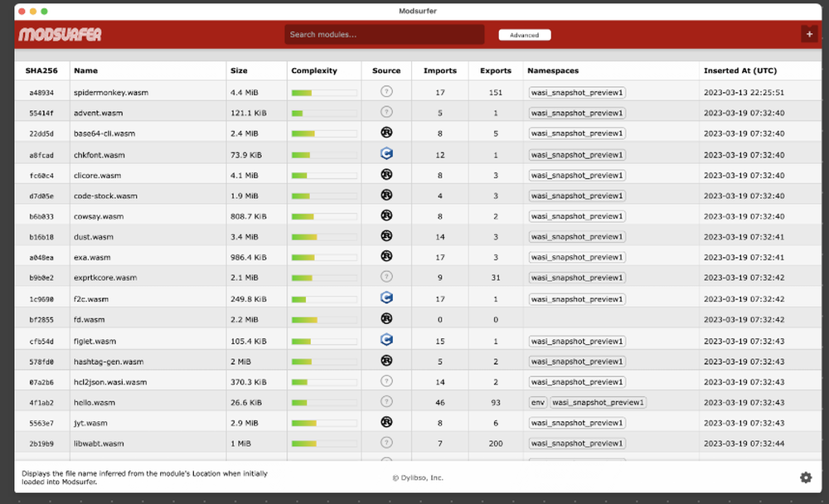Click the unknown source icon for spidermonkey.wasm
Screen dimensions: 829x504
(x=386, y=91)
